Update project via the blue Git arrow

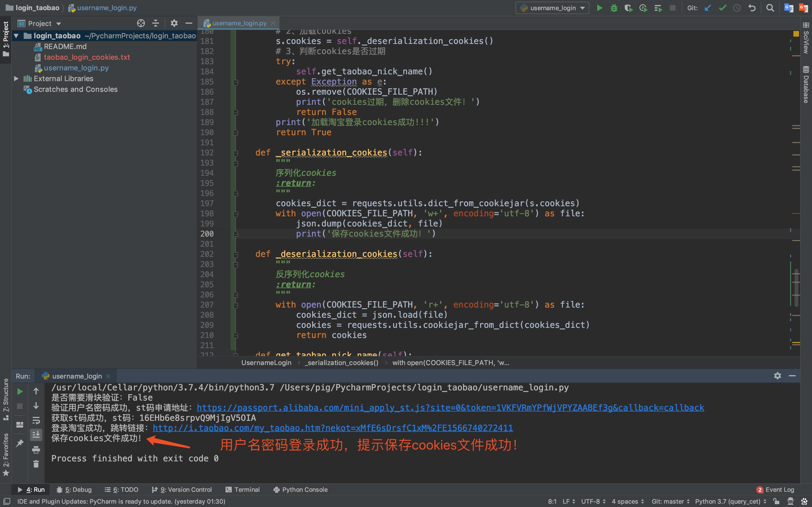[x=708, y=8]
